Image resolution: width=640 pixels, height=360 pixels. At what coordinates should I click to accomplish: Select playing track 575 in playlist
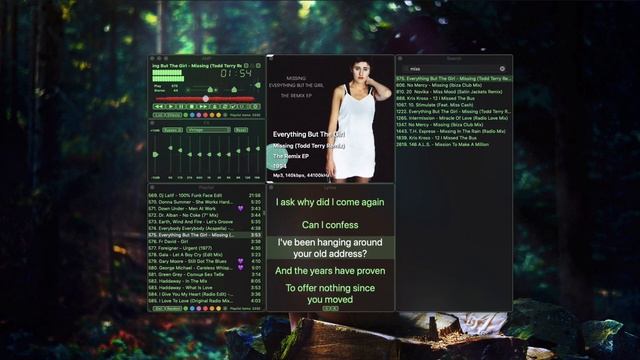204,235
